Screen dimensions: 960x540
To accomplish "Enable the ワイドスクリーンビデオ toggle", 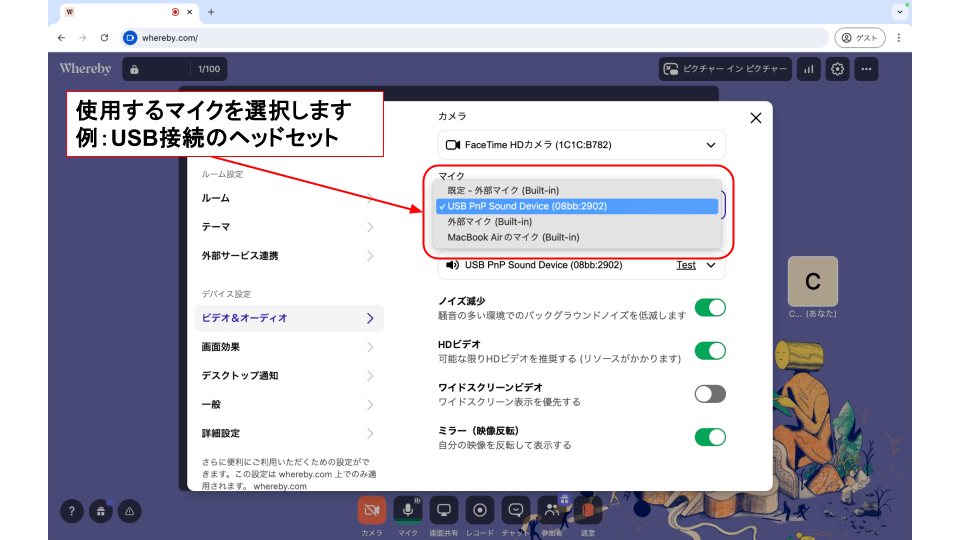I will pyautogui.click(x=710, y=393).
